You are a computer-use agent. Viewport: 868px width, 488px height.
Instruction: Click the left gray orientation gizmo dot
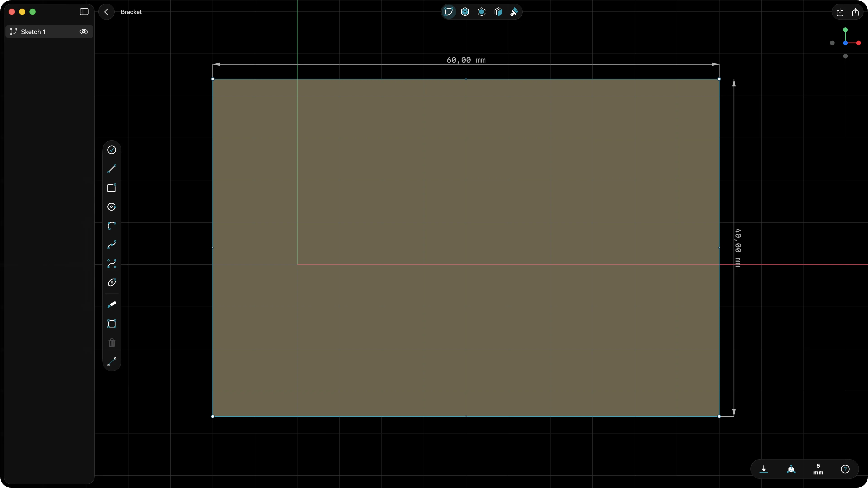[832, 43]
